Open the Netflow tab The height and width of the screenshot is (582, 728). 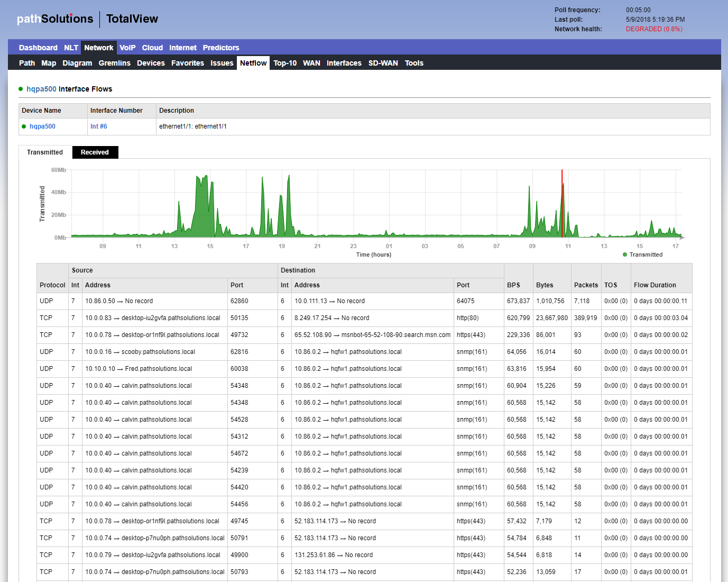[x=253, y=62]
